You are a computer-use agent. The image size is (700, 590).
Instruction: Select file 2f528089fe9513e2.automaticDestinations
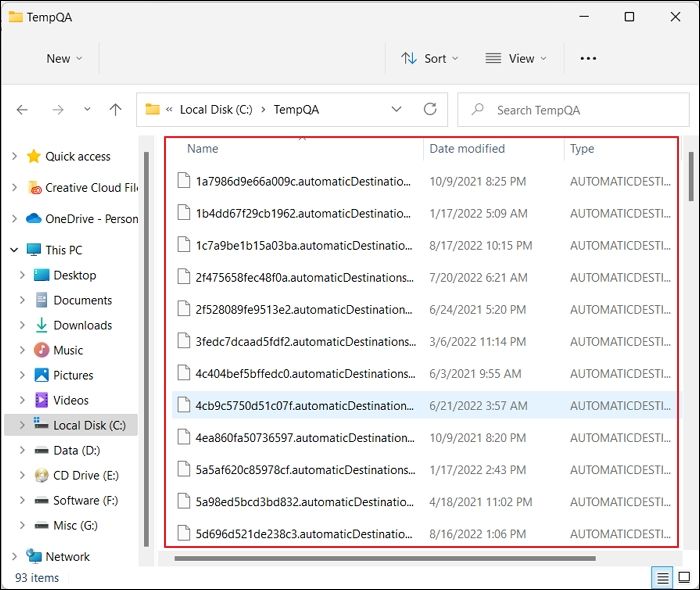[x=304, y=310]
